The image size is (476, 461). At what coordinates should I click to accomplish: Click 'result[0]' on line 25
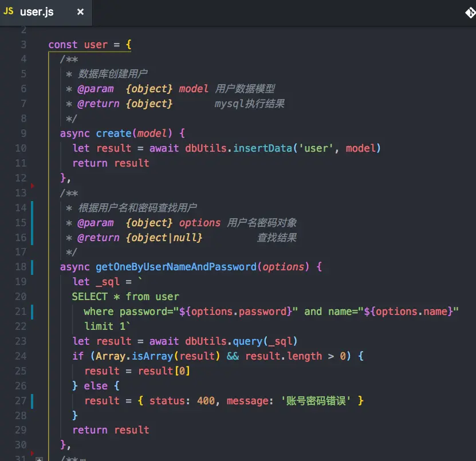(164, 371)
